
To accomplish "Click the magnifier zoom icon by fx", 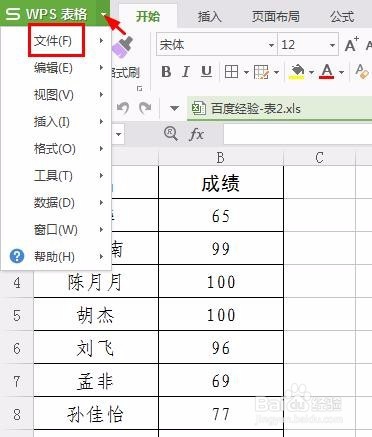I will (x=171, y=134).
